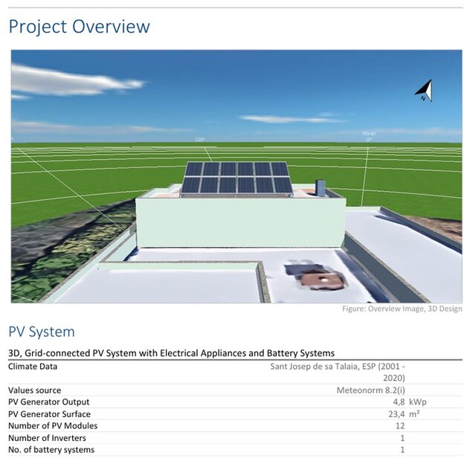This screenshot has width=476, height=473.
Task: Select the PV Generator Output label
Action: click(x=49, y=402)
